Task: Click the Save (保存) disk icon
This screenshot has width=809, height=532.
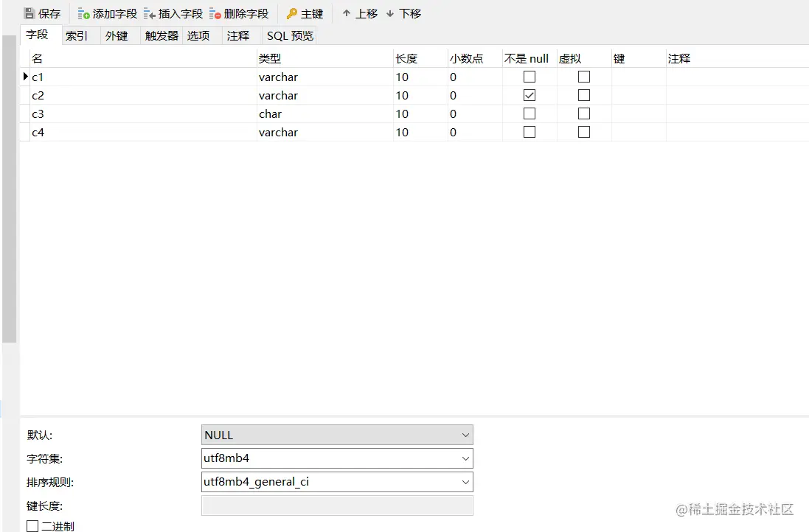Action: 29,13
